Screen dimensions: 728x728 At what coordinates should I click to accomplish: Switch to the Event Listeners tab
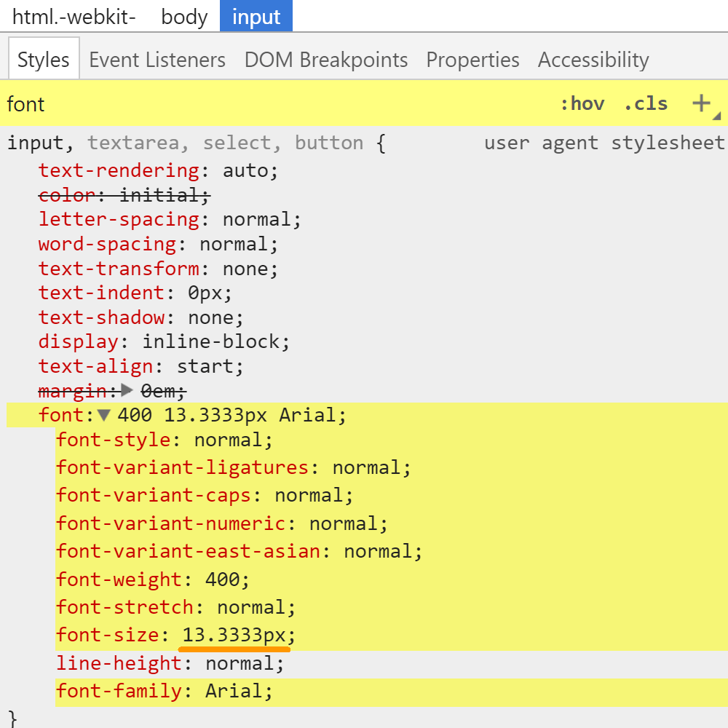point(157,60)
